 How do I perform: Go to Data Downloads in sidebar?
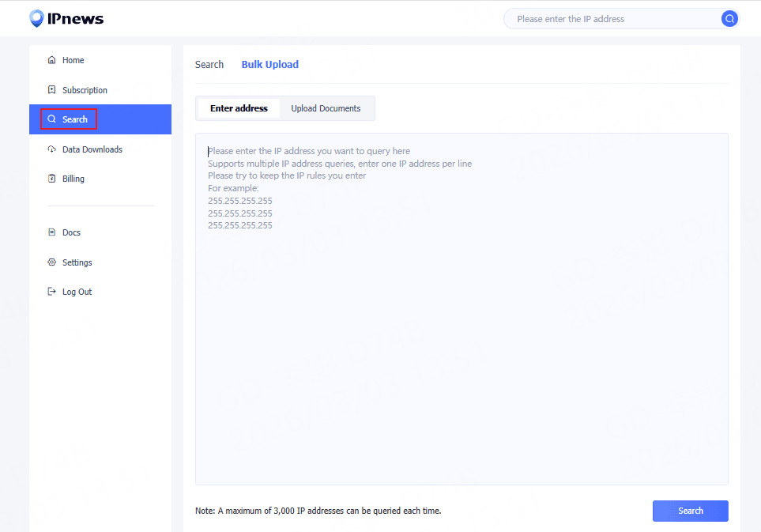point(92,149)
